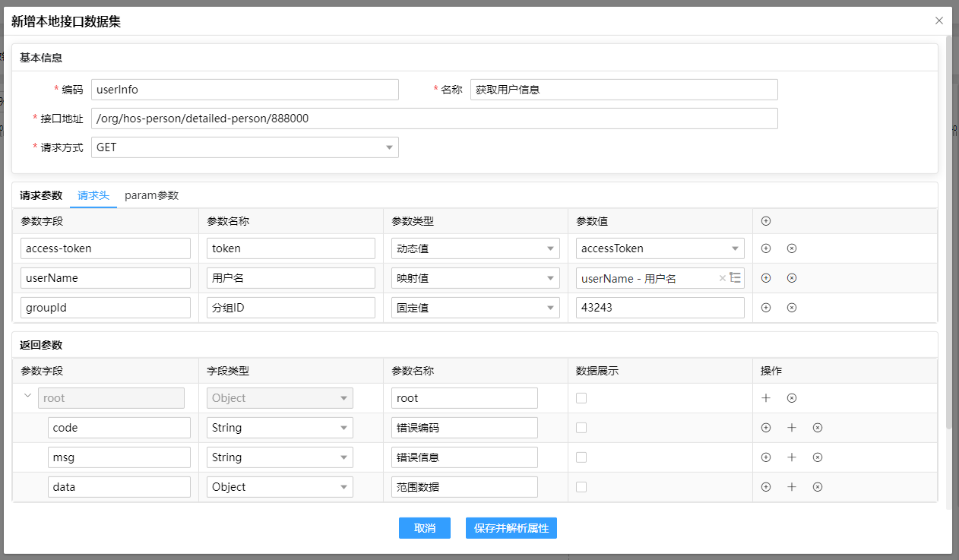Click the interface address input field
The width and height of the screenshot is (959, 560).
point(434,119)
